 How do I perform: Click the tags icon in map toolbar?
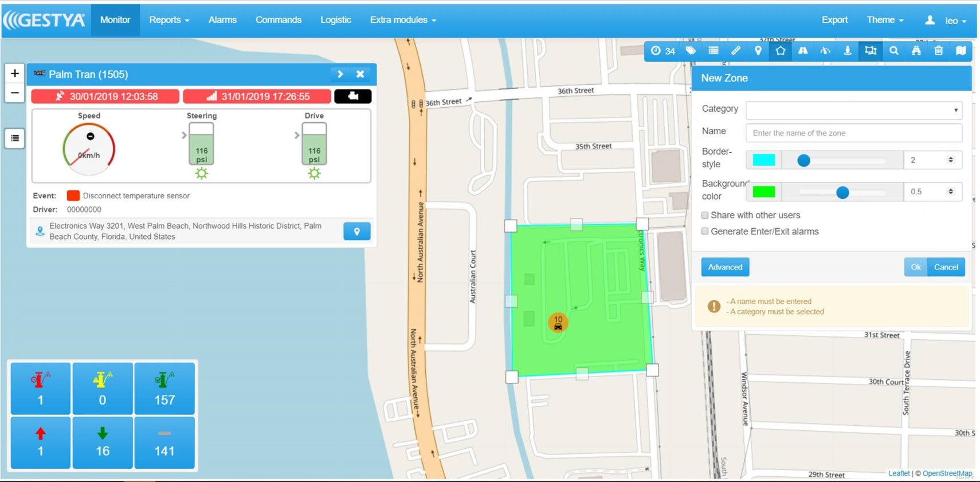tap(691, 51)
